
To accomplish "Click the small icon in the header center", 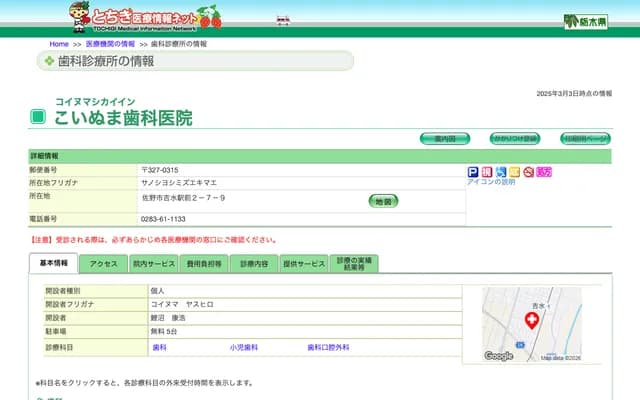I will pos(283,20).
